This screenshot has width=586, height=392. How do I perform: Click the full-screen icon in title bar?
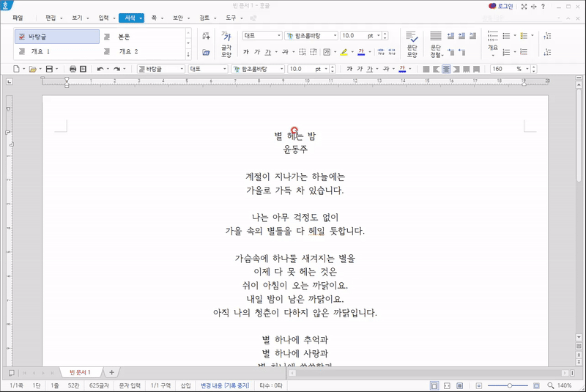pos(524,7)
